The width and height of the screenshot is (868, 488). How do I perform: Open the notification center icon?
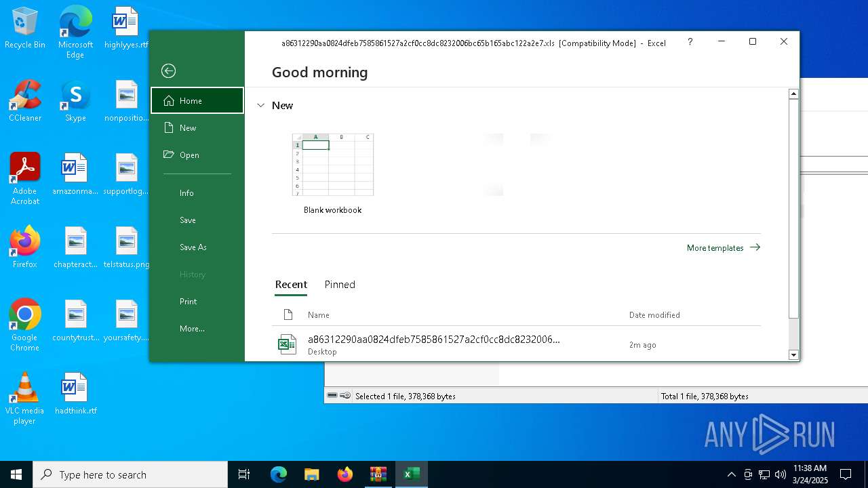click(846, 474)
